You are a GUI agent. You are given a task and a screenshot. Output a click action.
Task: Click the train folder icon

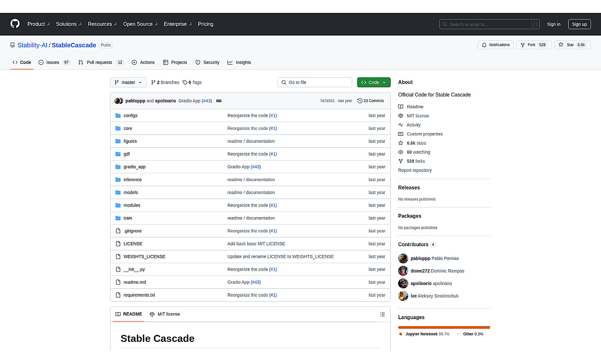[118, 218]
